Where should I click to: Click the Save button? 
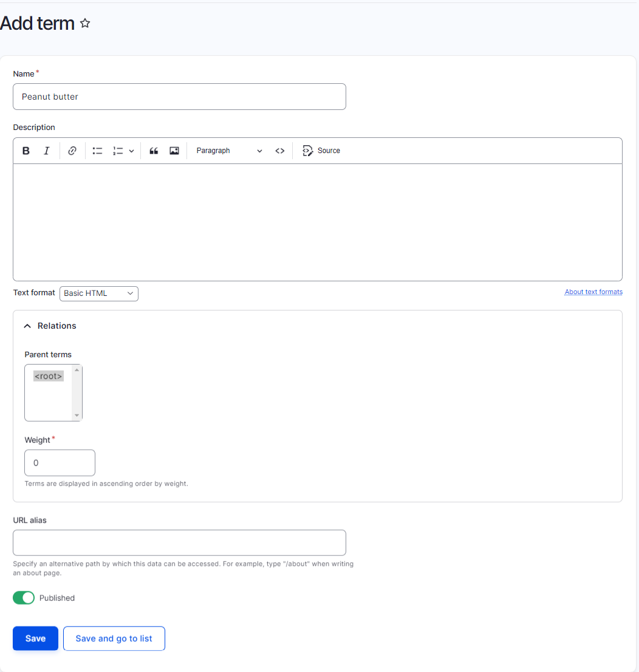point(35,638)
